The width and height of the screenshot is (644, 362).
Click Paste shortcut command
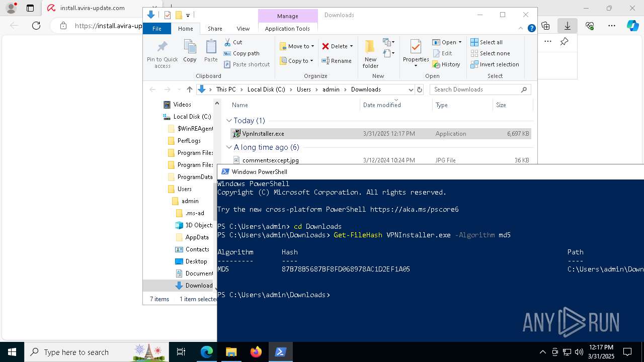(247, 64)
